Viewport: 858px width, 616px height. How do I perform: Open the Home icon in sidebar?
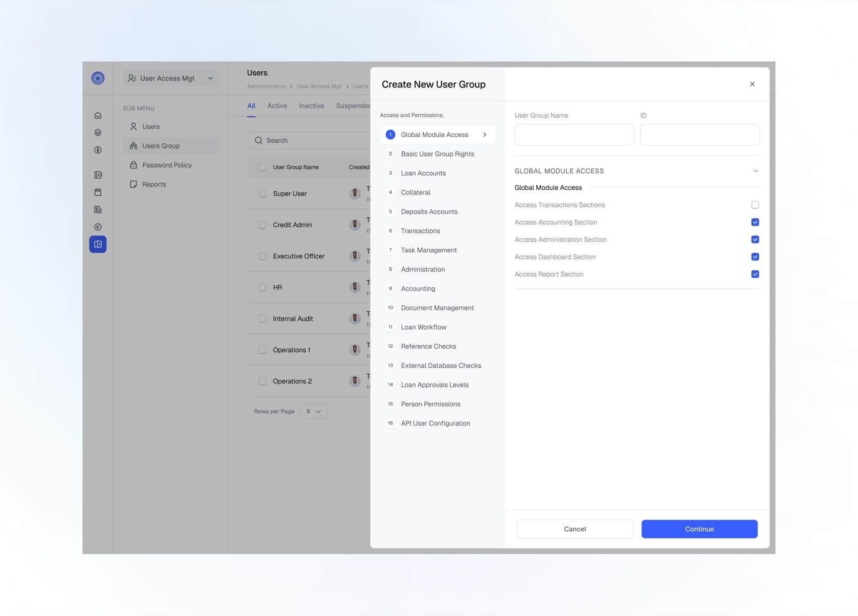click(x=98, y=115)
